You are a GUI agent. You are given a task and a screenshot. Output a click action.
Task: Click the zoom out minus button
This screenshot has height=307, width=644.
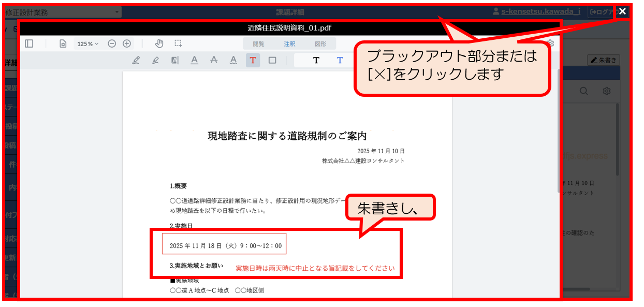(x=112, y=44)
